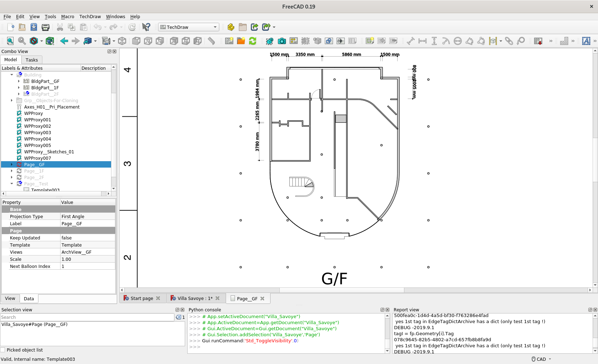This screenshot has height=364, width=598.
Task: Switch to Start page document tab
Action: coord(142,298)
